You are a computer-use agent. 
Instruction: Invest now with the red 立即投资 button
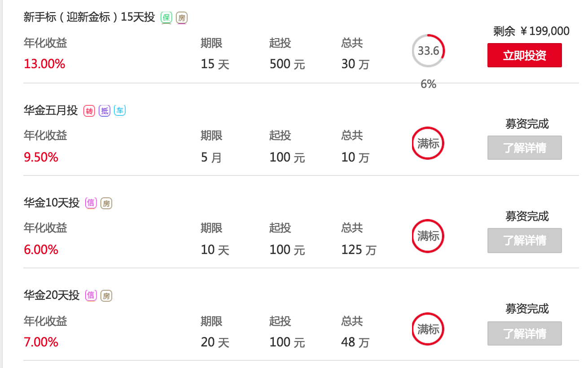(x=525, y=55)
